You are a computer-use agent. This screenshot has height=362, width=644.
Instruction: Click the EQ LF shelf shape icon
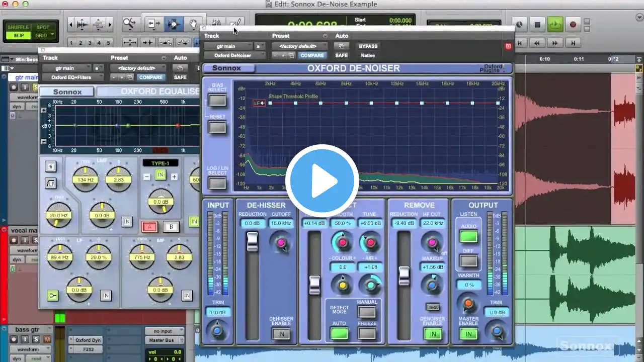[x=52, y=296]
